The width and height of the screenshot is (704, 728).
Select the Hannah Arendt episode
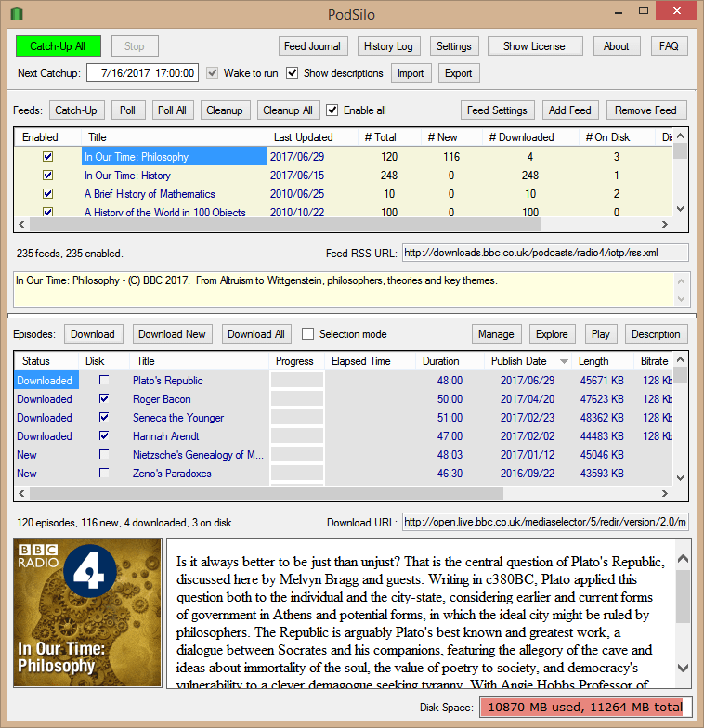pos(165,436)
